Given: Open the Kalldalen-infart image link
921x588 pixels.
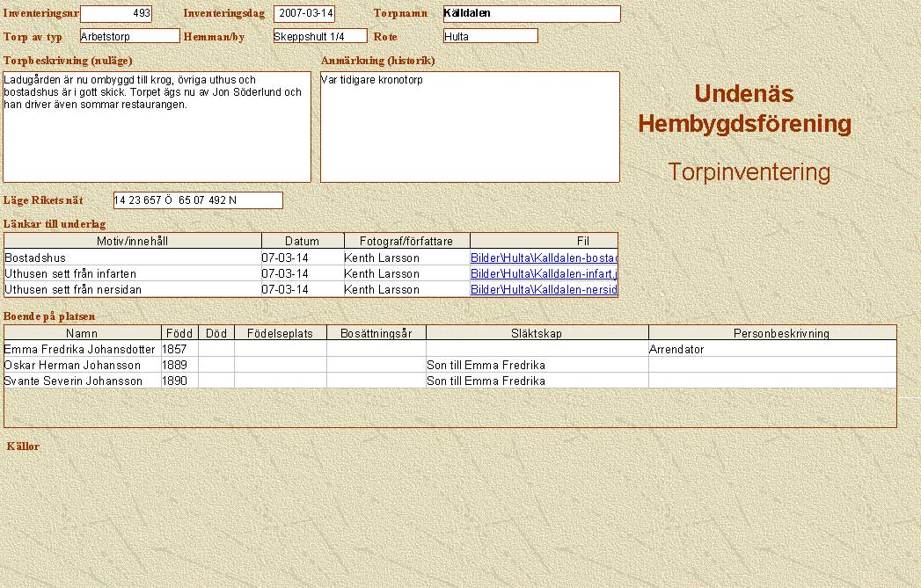Looking at the screenshot, I should point(544,274).
